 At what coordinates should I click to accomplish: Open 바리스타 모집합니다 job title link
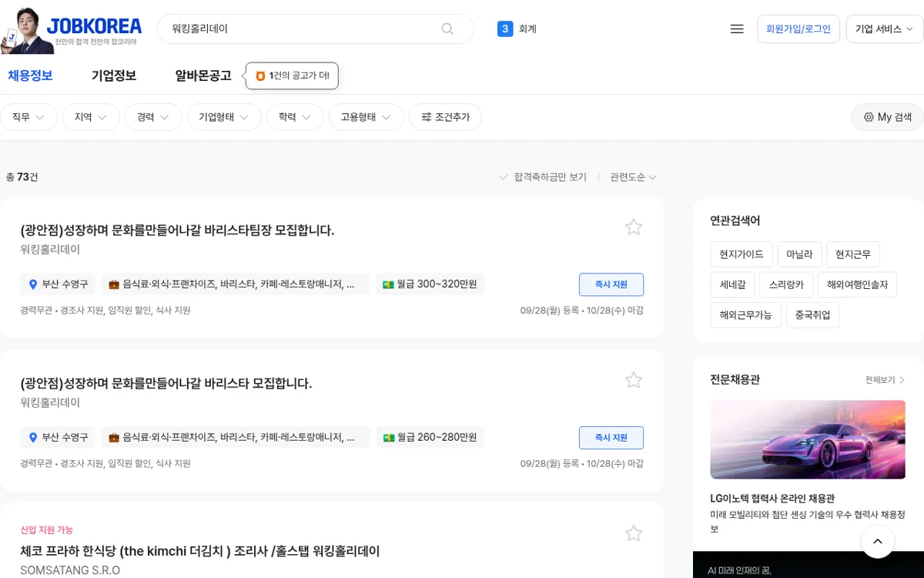pyautogui.click(x=166, y=384)
